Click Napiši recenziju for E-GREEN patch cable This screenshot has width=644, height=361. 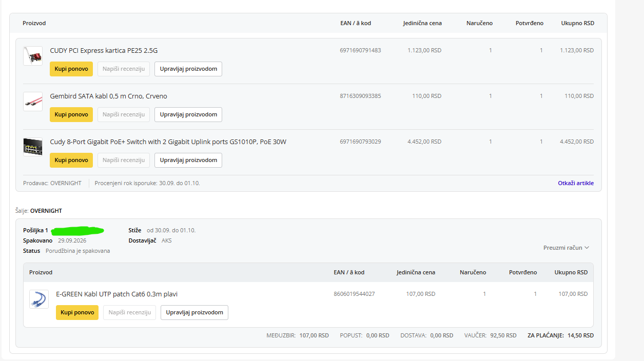point(129,312)
